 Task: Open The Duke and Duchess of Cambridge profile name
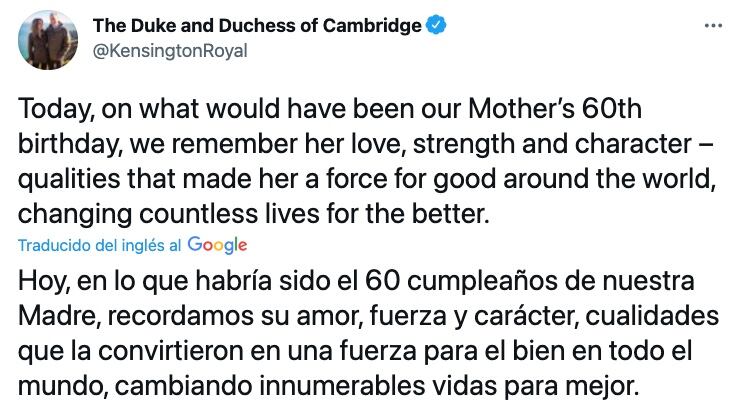pyautogui.click(x=257, y=27)
